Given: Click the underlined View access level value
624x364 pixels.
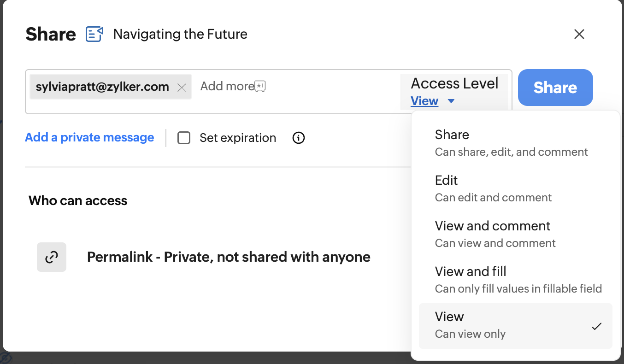Looking at the screenshot, I should click(424, 101).
